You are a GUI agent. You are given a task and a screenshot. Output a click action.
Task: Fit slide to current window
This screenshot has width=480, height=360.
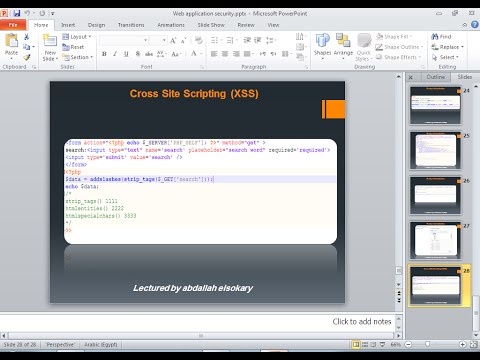pos(473,344)
